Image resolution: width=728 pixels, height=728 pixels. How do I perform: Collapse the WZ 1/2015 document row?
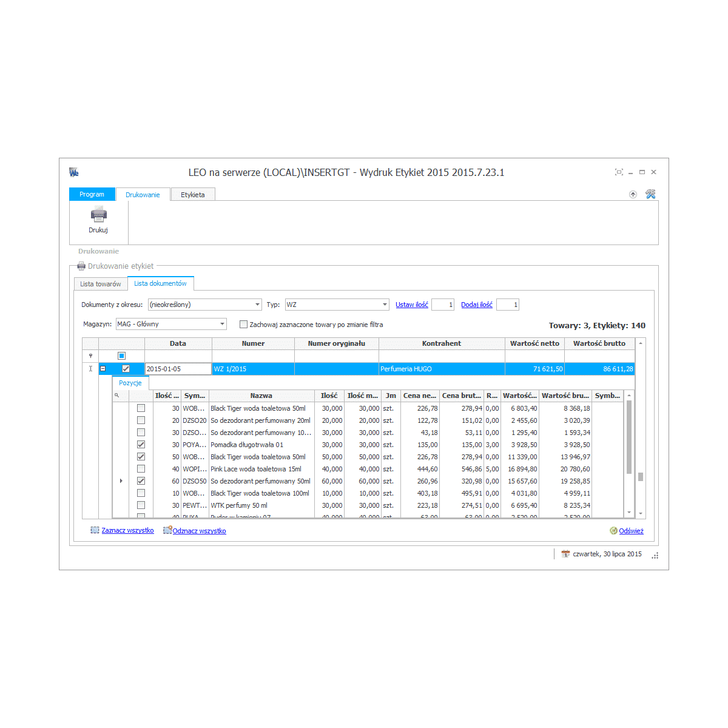tap(103, 369)
